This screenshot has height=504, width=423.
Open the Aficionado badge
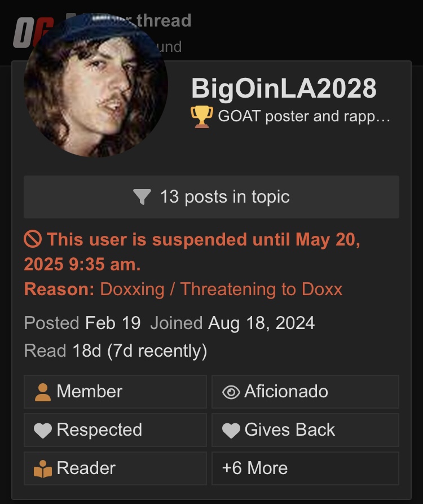[306, 392]
